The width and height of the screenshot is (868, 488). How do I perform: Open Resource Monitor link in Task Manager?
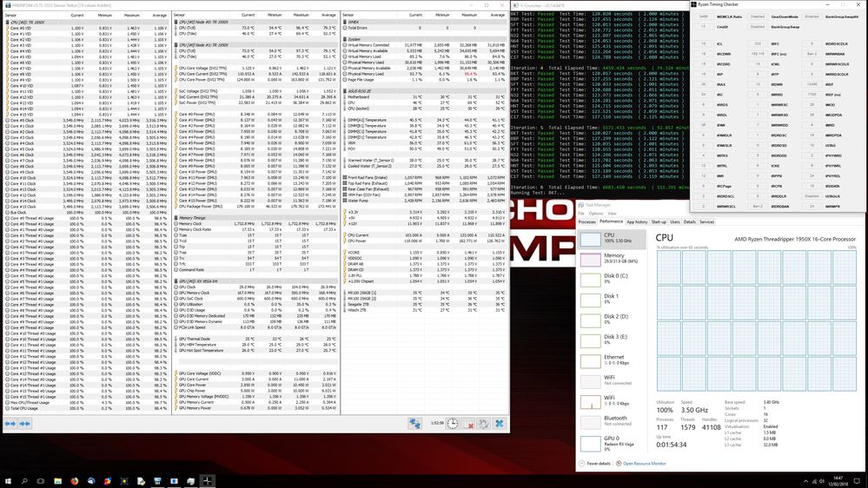[645, 464]
